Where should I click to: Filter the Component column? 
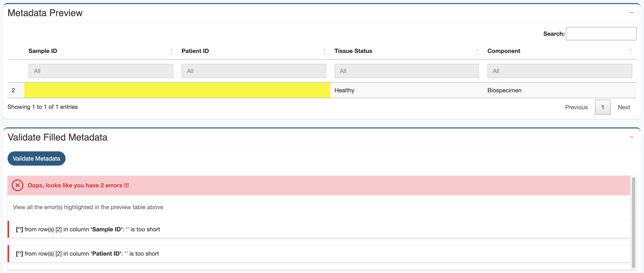point(560,71)
